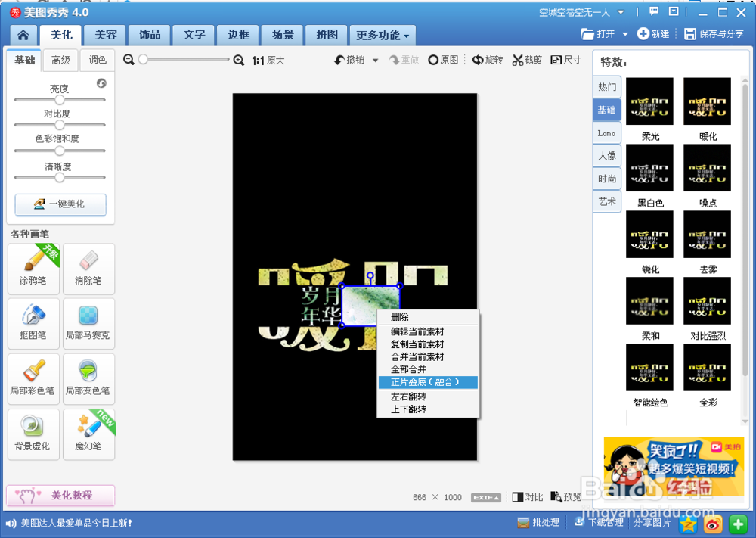This screenshot has height=538, width=756.
Task: Toggle the 对比 compare view
Action: [x=528, y=497]
